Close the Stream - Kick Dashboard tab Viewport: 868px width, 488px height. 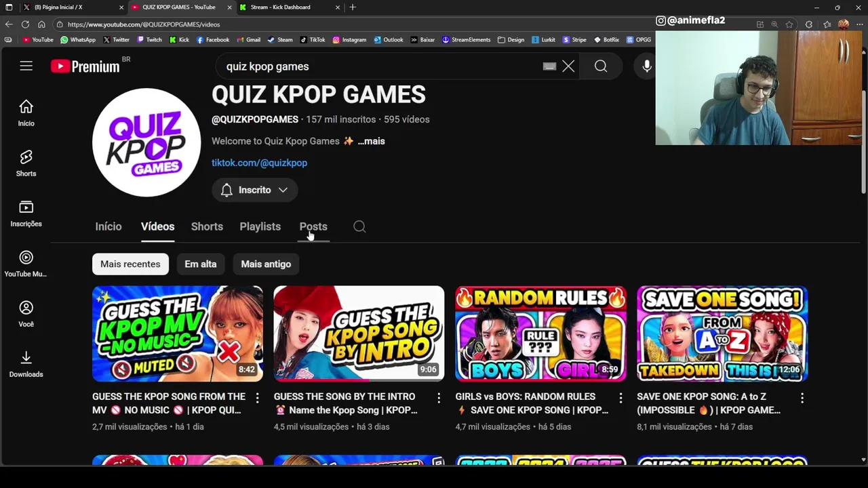[x=337, y=7]
